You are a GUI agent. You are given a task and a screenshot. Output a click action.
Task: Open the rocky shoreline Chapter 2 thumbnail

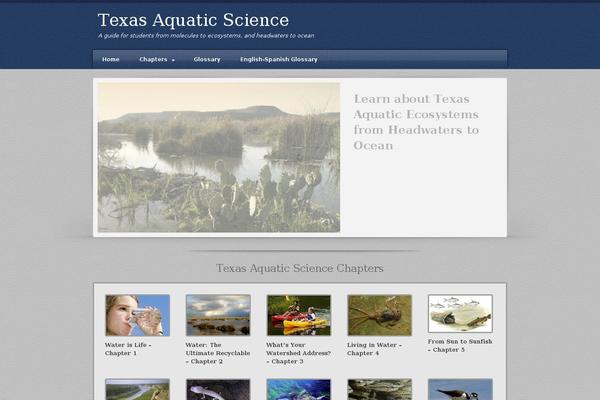218,315
